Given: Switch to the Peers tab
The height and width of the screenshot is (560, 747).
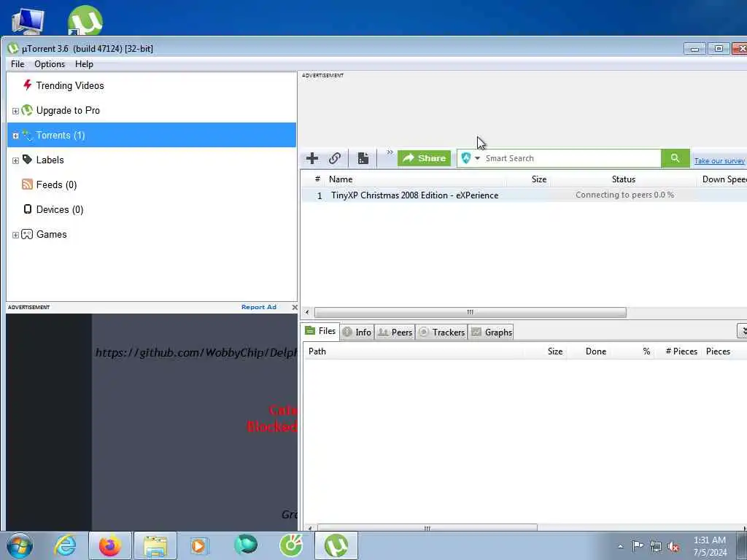Looking at the screenshot, I should click(395, 332).
